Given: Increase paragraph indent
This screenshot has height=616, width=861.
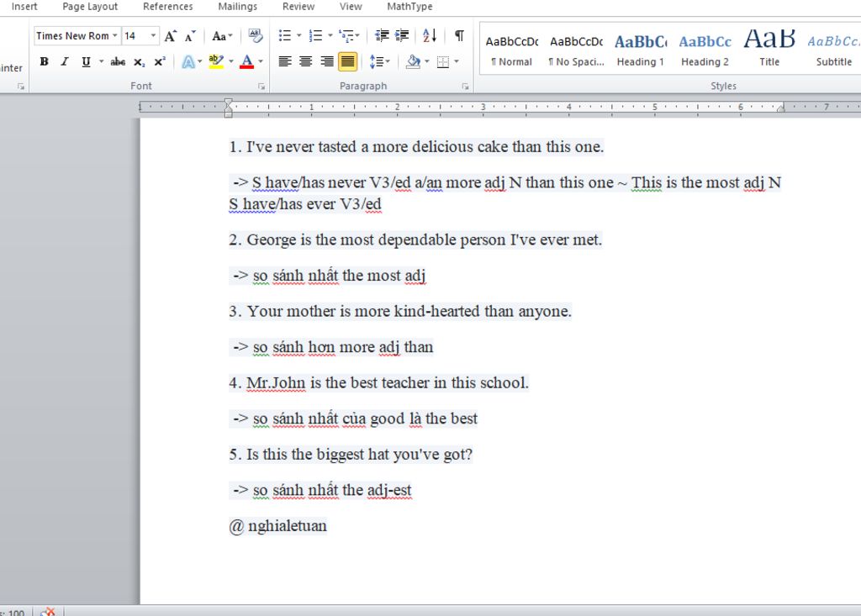Looking at the screenshot, I should coord(402,36).
